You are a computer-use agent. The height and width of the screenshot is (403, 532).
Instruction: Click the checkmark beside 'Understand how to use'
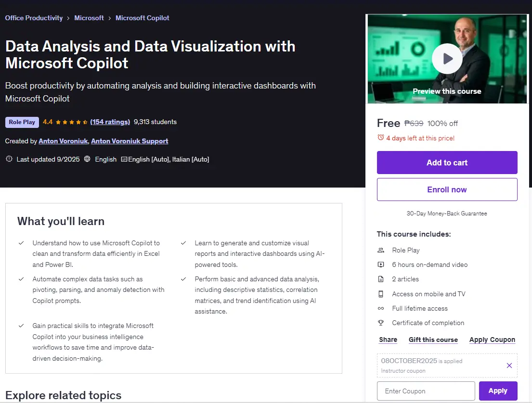click(21, 243)
